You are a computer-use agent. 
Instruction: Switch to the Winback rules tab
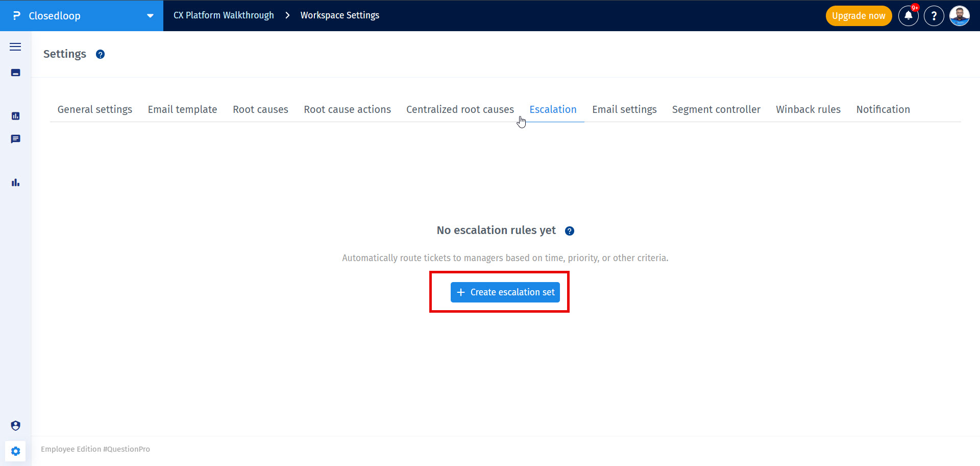pyautogui.click(x=808, y=109)
